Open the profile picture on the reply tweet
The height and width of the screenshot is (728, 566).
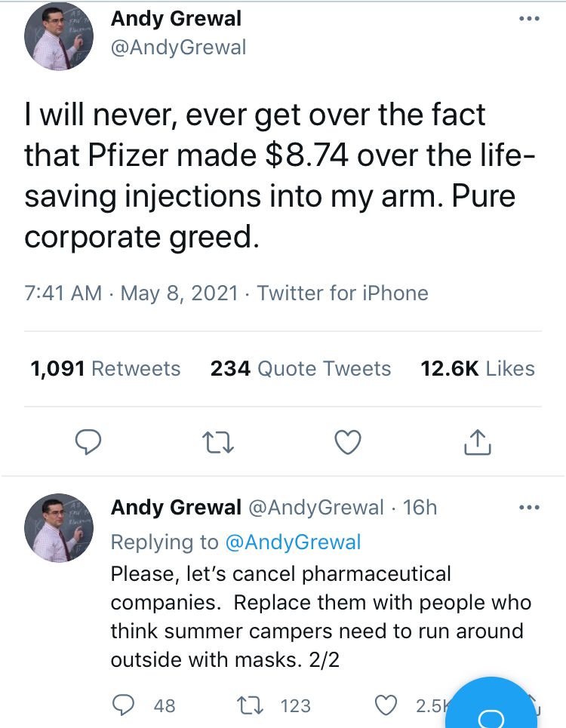coord(59,528)
